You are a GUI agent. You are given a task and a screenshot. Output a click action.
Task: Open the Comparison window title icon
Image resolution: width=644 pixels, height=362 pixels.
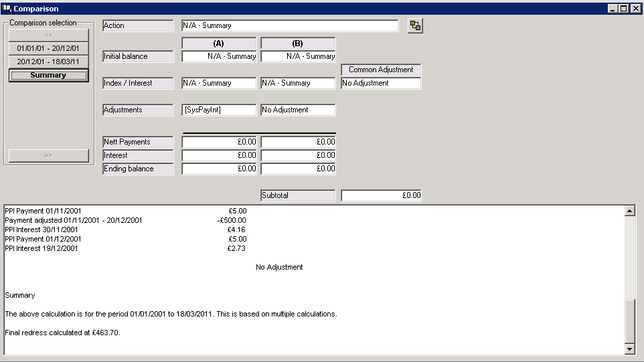pos(7,9)
